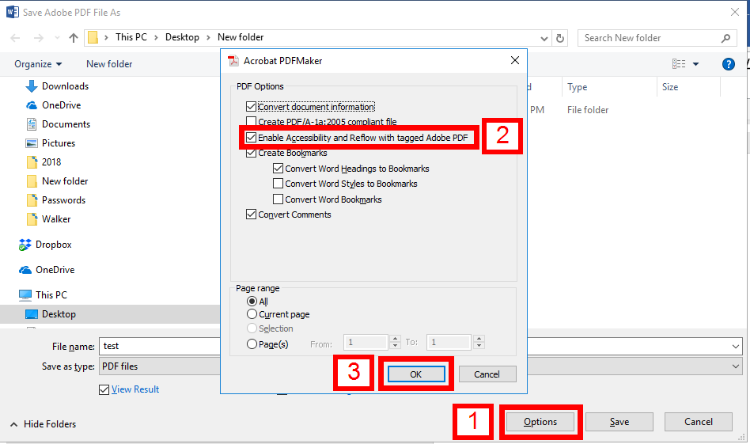750x444 pixels.
Task: Sort by the Size column header
Action: point(670,87)
